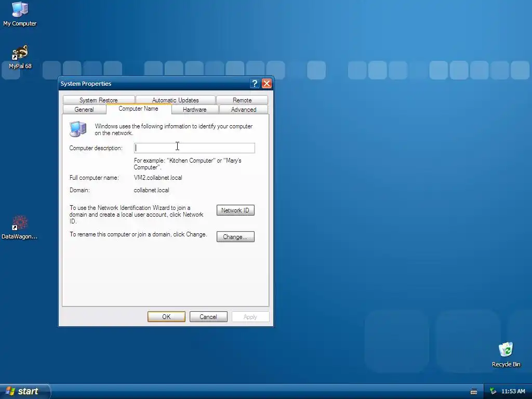The image size is (532, 399).
Task: Open the My Computer desktop icon
Action: tap(20, 14)
